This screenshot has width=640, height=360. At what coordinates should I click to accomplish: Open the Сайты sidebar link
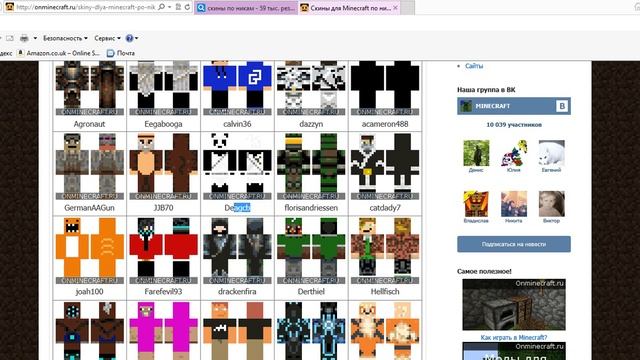coord(474,66)
